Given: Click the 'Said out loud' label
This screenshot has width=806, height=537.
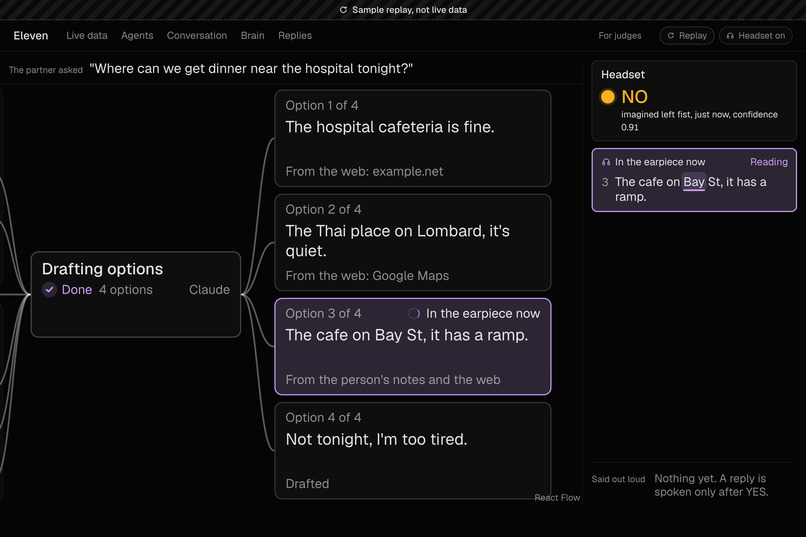Looking at the screenshot, I should pos(618,479).
